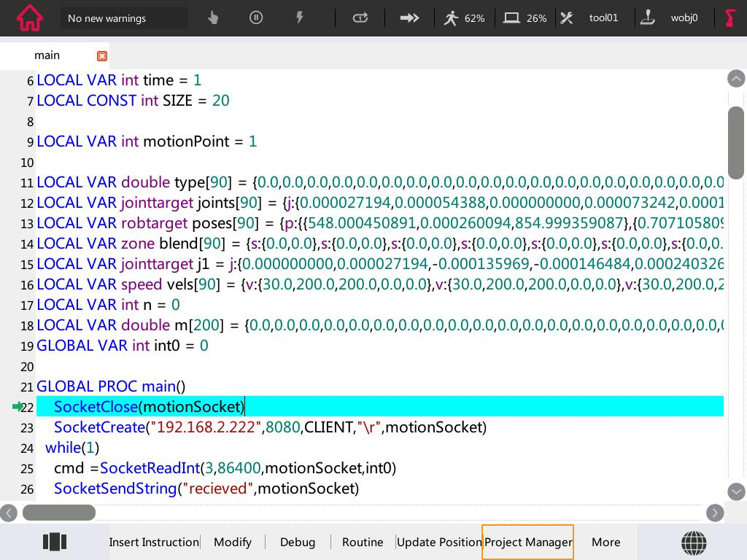Click the horizontal scrollbar thumb
The width and height of the screenshot is (747, 560).
coord(59,513)
